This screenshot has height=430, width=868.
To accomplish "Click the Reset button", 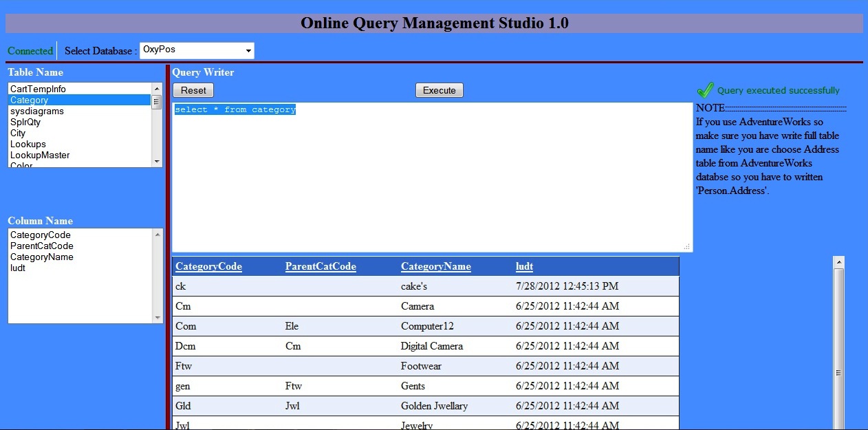I will tap(193, 90).
